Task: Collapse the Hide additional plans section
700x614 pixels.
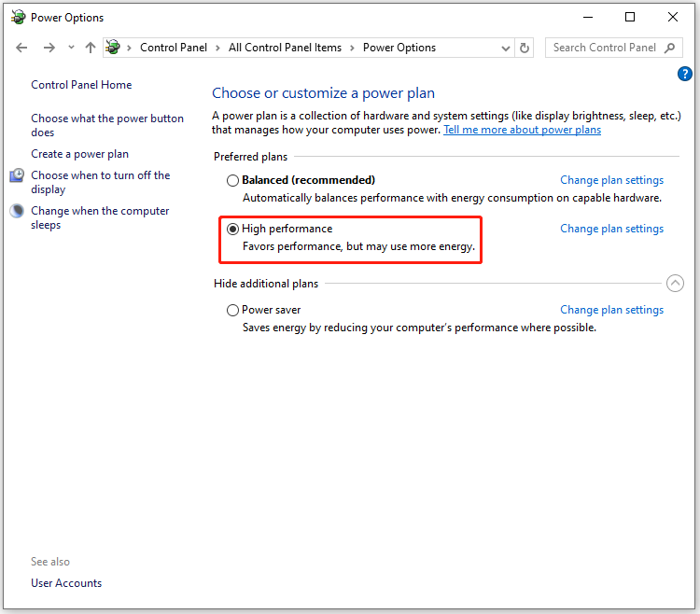Action: coord(674,284)
